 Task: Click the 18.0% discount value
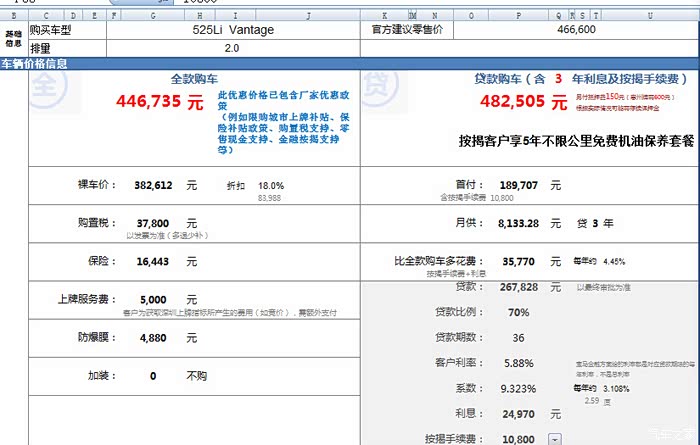coord(271,186)
